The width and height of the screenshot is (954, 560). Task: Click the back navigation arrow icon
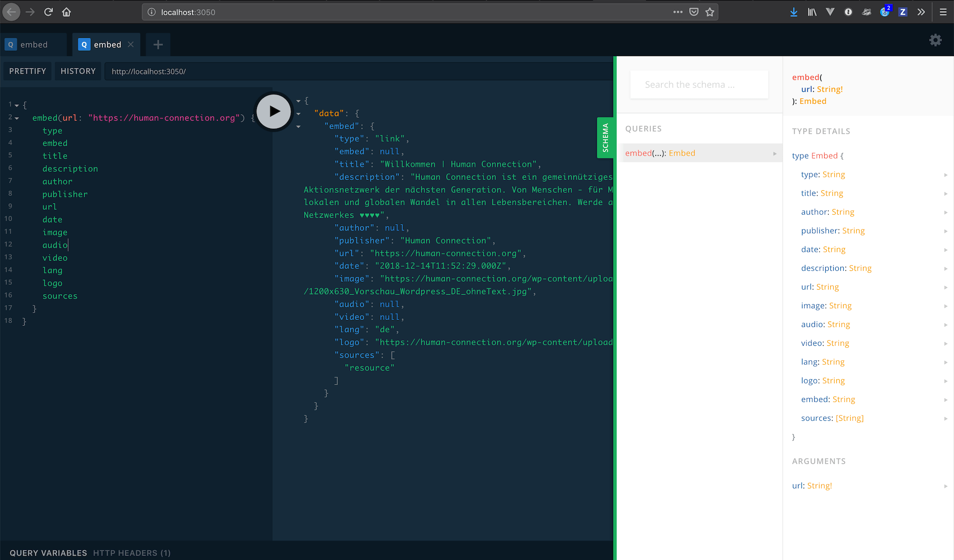click(x=12, y=11)
